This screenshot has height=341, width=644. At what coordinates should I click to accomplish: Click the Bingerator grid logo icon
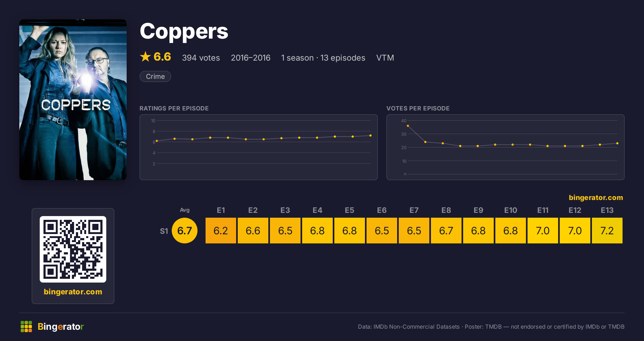click(26, 327)
